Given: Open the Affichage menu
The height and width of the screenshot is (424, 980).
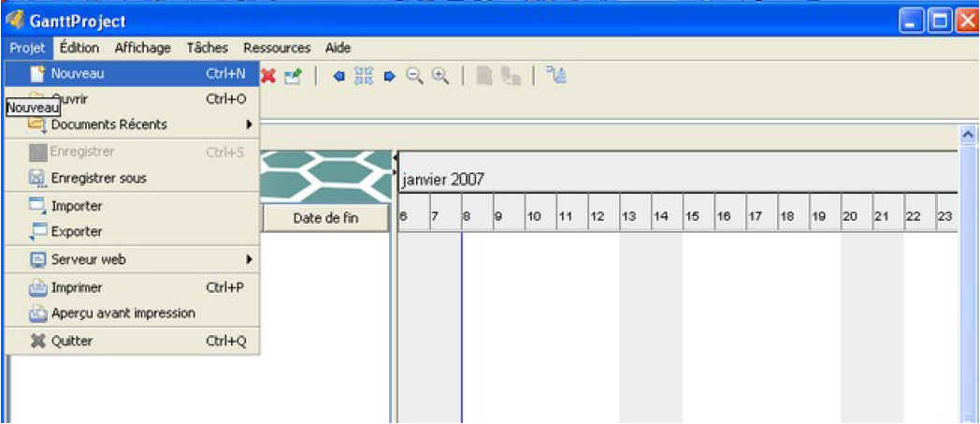Looking at the screenshot, I should coord(142,48).
